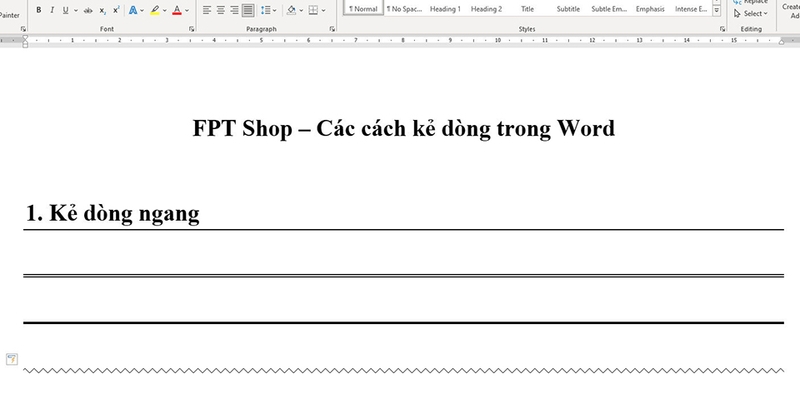
Task: Expand Borders dropdown arrow
Action: click(323, 10)
